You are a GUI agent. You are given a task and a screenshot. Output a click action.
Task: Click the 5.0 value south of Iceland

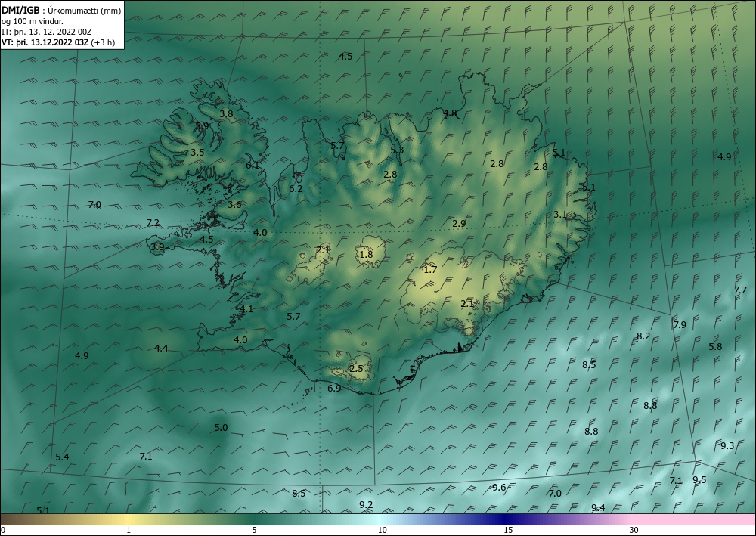[221, 428]
